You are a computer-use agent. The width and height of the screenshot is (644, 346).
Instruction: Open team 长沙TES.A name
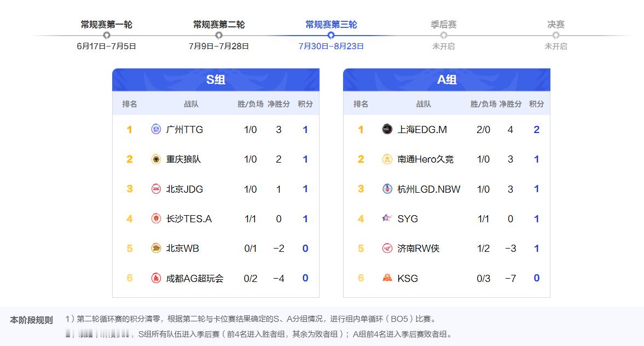click(189, 218)
